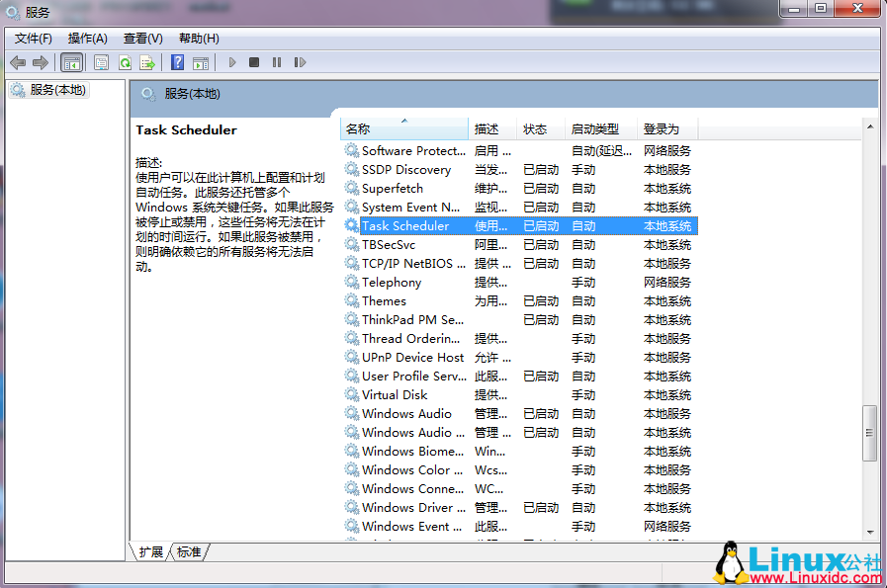Open the 文件(F) menu
This screenshot has height=588, width=887.
tap(34, 39)
